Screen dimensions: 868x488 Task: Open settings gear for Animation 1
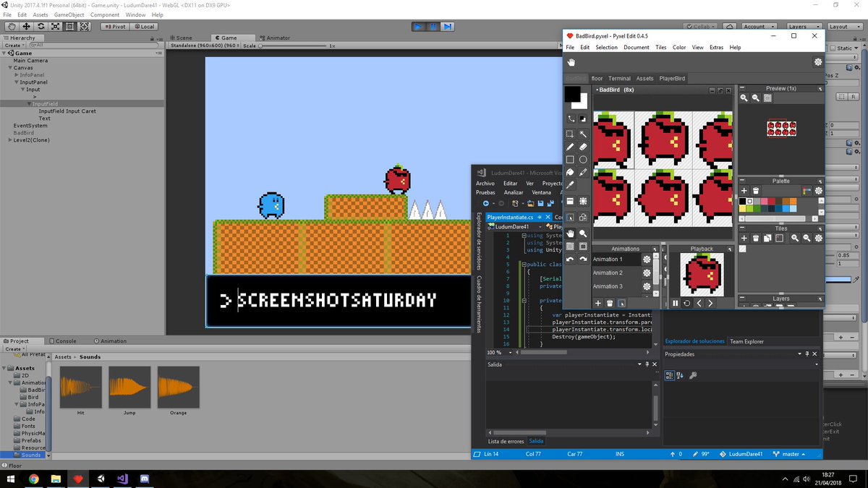647,260
